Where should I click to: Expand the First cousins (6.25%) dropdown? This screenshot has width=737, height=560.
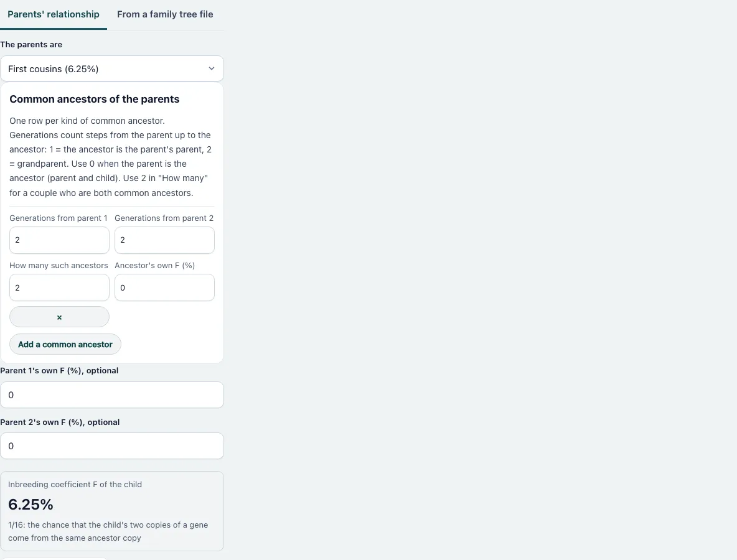[x=112, y=69]
